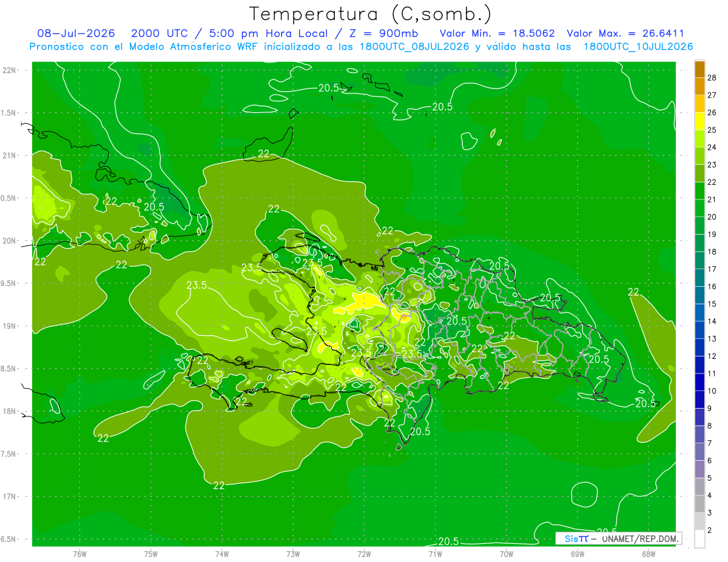This screenshot has height=562, width=728.
Task: Click the legend label '2'
Action: 710,530
